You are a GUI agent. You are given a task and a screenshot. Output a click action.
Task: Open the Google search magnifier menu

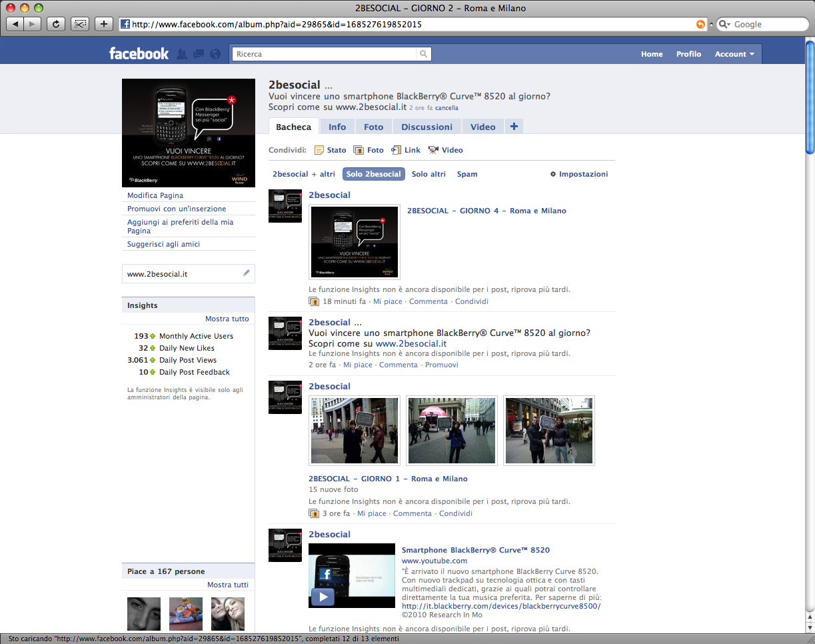[724, 25]
